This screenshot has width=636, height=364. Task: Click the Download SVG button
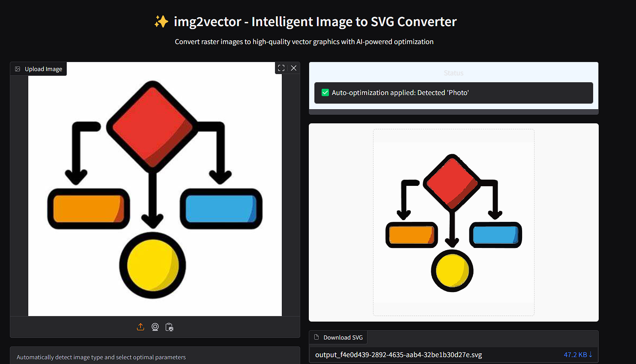coord(338,337)
